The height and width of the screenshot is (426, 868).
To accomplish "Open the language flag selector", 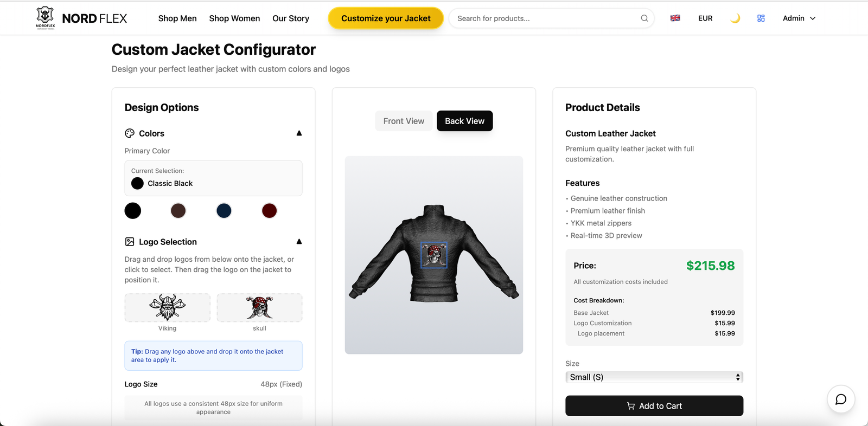I will [x=675, y=18].
